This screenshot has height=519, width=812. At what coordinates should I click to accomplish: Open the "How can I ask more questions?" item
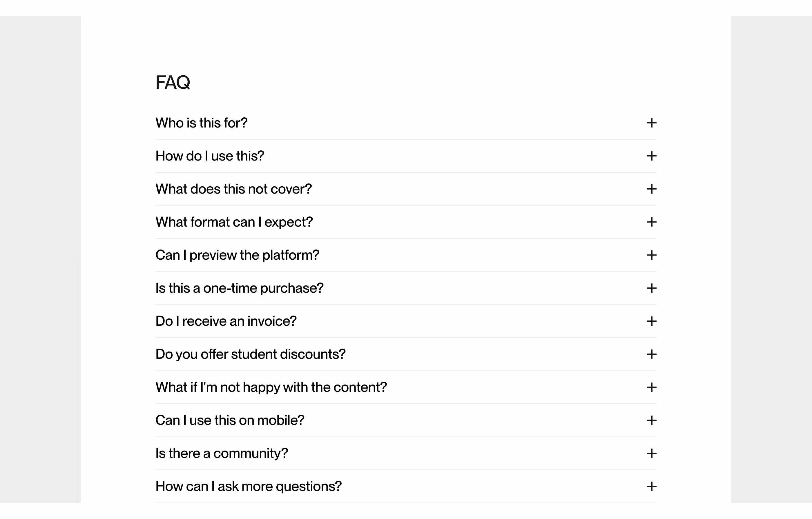pos(406,486)
